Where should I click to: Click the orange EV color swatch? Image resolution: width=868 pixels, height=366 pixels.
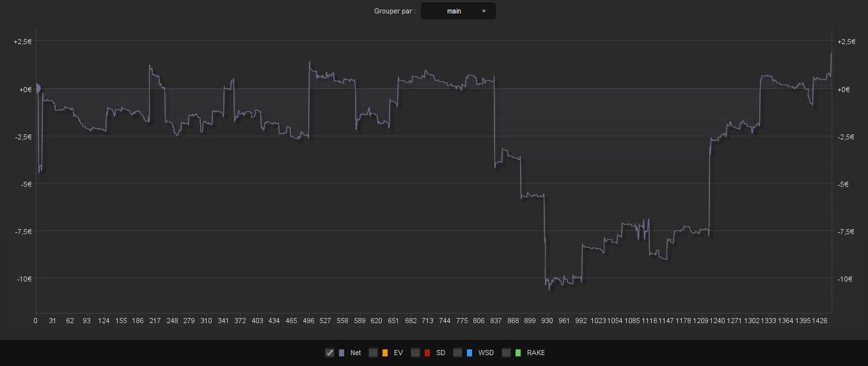[385, 353]
